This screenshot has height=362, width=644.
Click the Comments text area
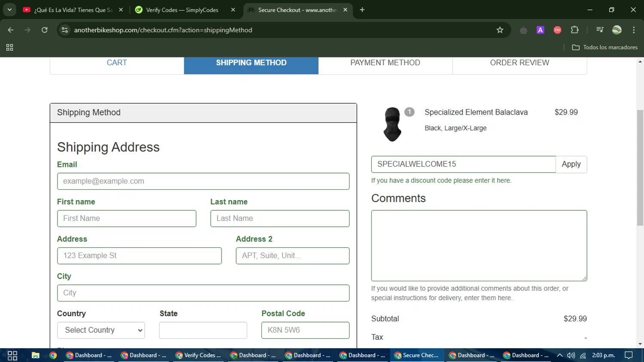479,246
